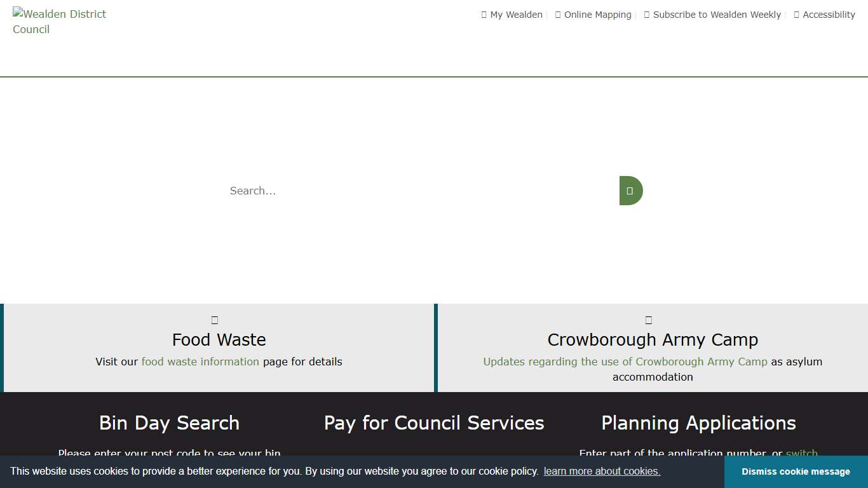The image size is (868, 488).
Task: Click the switch link under Planning Applications
Action: [802, 453]
